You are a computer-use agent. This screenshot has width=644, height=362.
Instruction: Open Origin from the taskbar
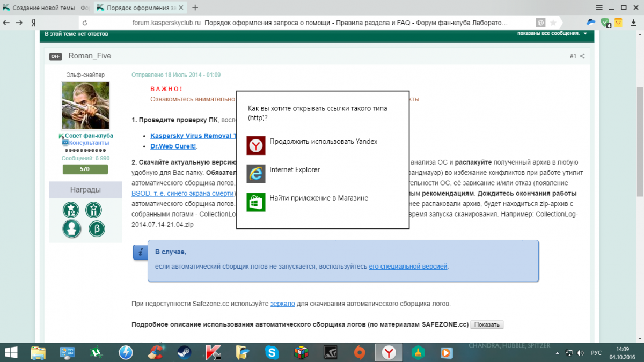click(x=359, y=352)
